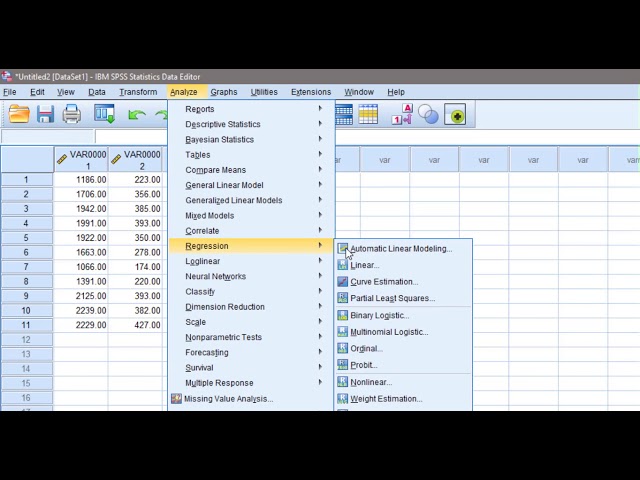Click the Undo arrow icon
The width and height of the screenshot is (640, 480).
[x=136, y=115]
